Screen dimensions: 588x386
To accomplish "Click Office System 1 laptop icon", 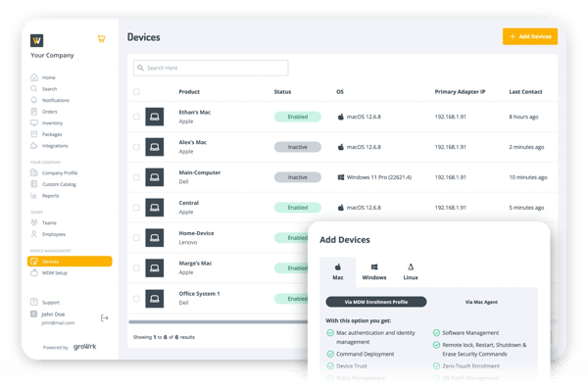I will (155, 299).
